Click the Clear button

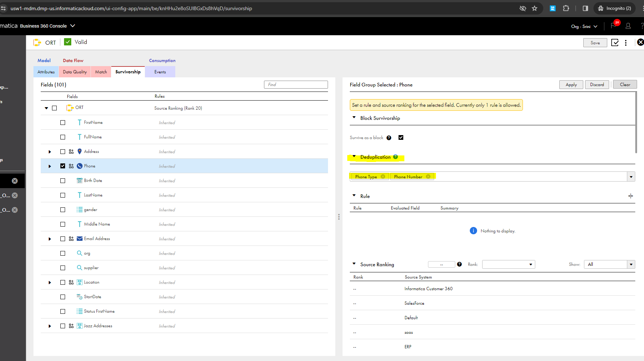point(625,85)
